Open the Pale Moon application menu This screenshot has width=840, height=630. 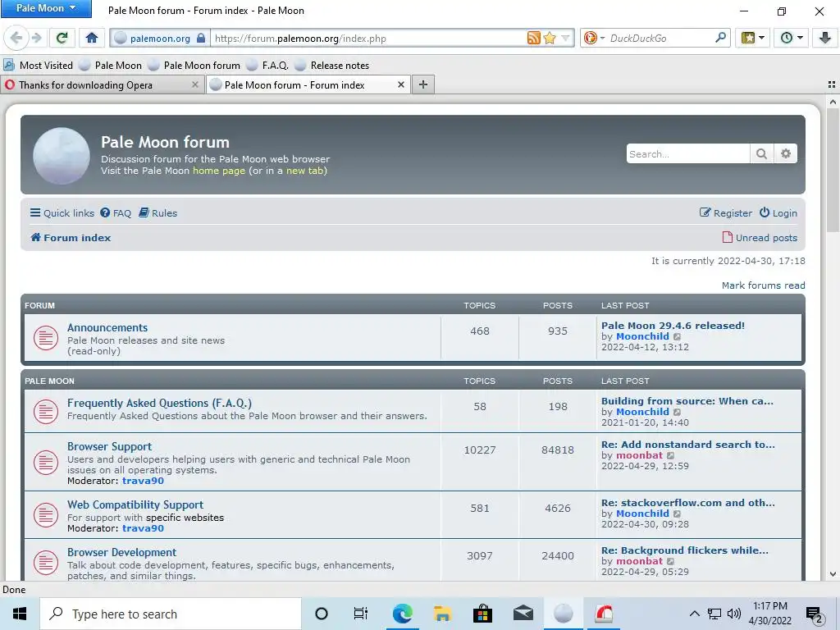click(46, 8)
